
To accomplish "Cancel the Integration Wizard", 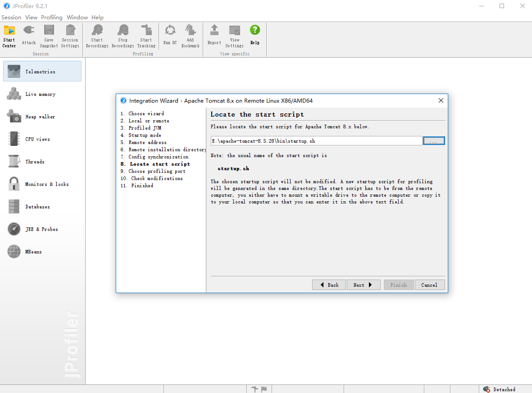I will pos(429,285).
